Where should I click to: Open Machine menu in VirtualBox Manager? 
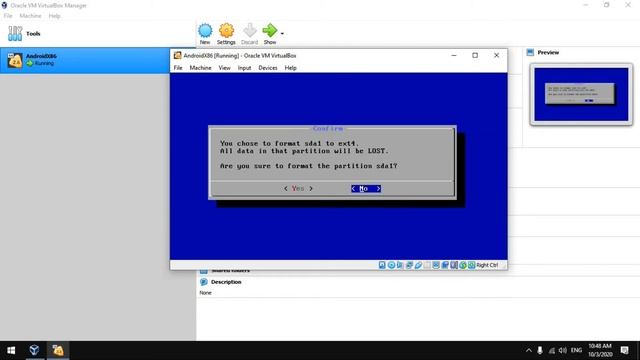tap(30, 16)
